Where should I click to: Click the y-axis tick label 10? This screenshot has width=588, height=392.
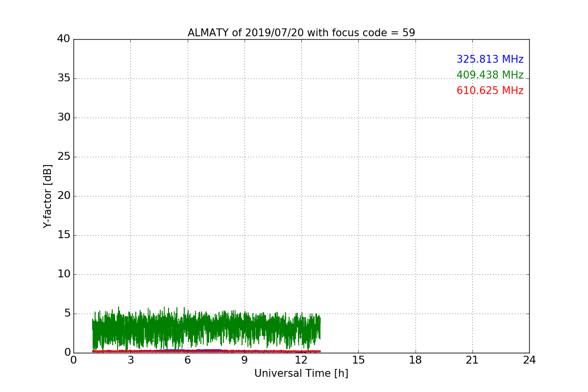point(64,274)
